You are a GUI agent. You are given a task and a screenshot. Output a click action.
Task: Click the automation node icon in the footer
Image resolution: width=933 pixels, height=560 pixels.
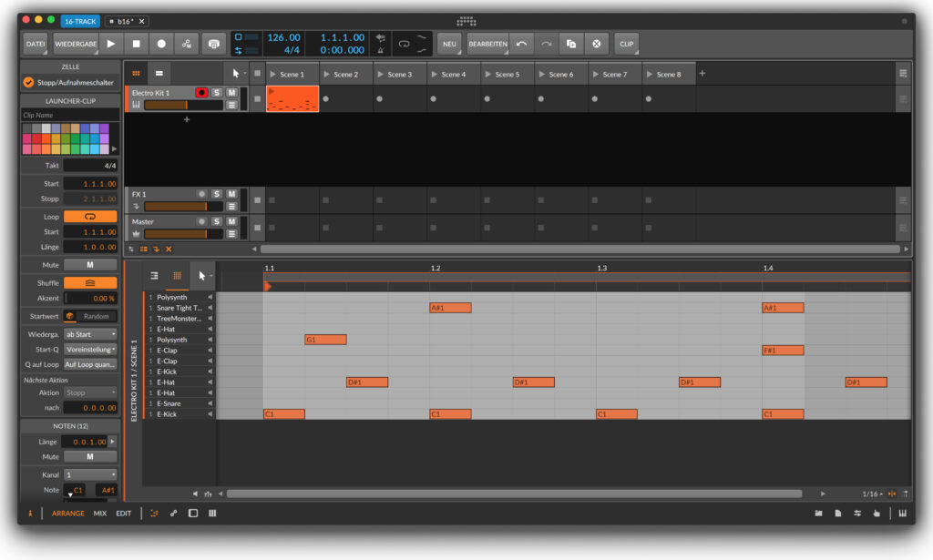tap(174, 513)
